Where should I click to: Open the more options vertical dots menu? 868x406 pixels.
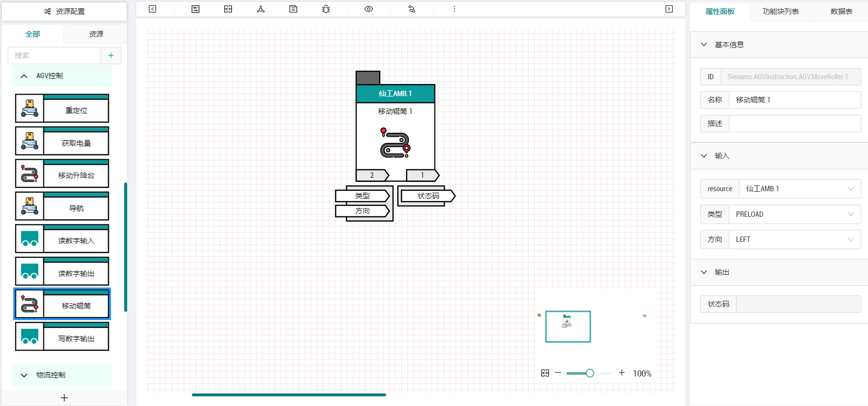pos(454,9)
